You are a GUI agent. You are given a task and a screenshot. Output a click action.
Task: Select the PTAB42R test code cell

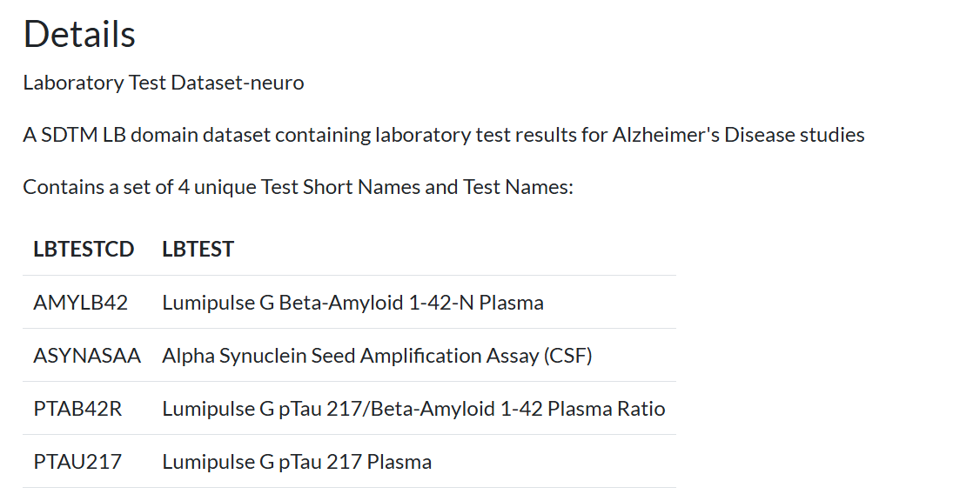tap(77, 409)
